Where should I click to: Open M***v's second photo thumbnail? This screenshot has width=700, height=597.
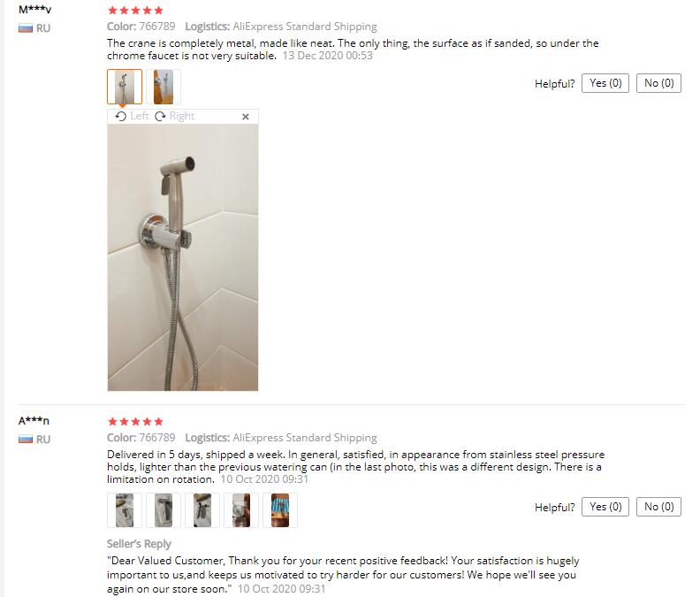coord(164,87)
